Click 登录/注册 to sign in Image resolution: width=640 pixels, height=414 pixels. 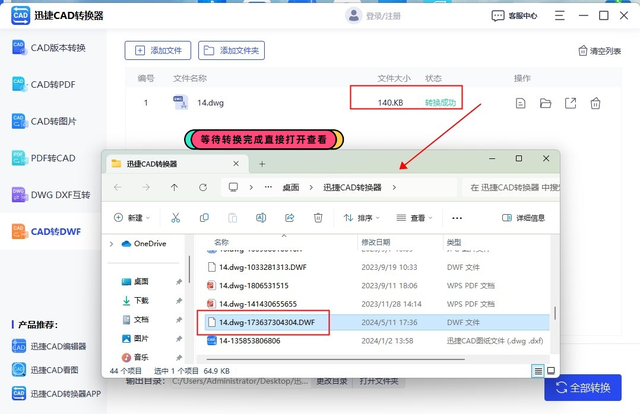coord(383,16)
